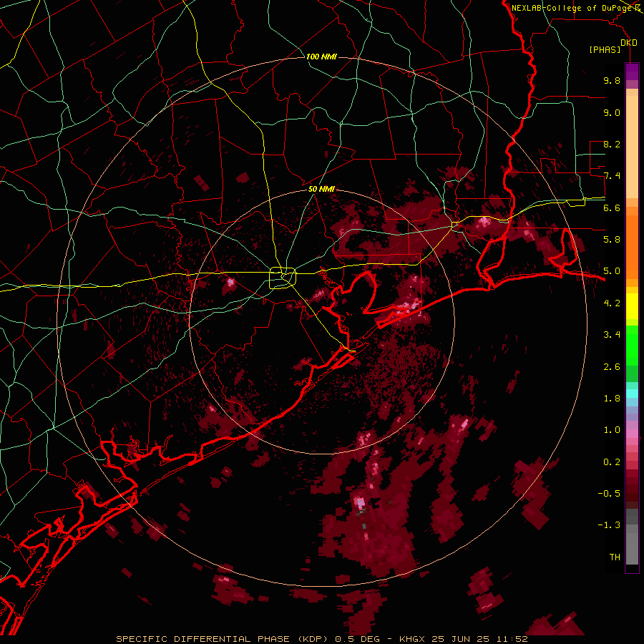Click the 5.0 legend value

click(x=612, y=271)
